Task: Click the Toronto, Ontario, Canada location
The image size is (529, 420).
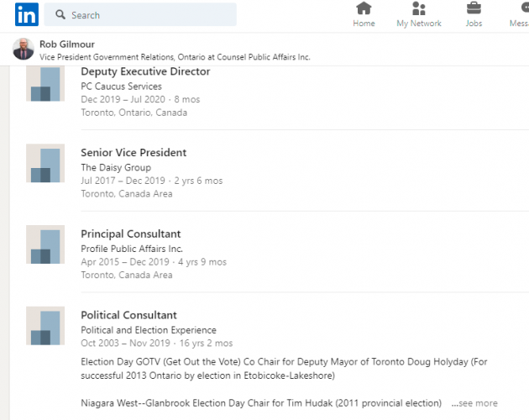Action: pos(134,113)
